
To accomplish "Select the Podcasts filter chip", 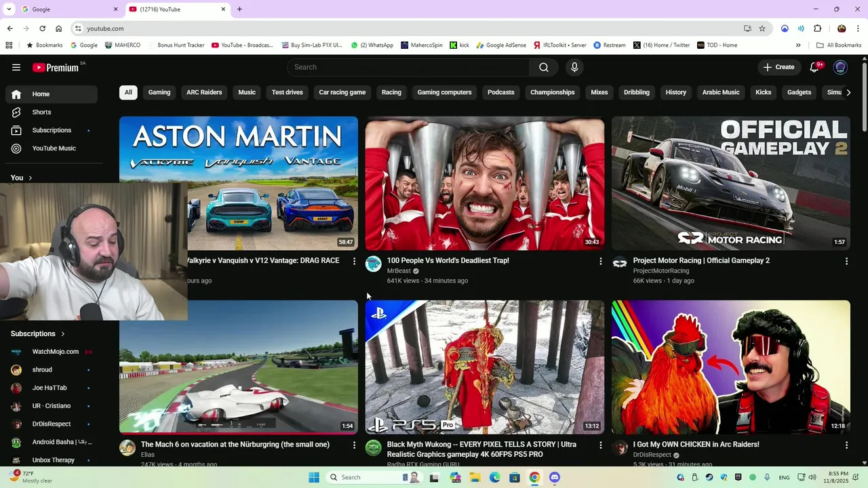I will coord(501,92).
